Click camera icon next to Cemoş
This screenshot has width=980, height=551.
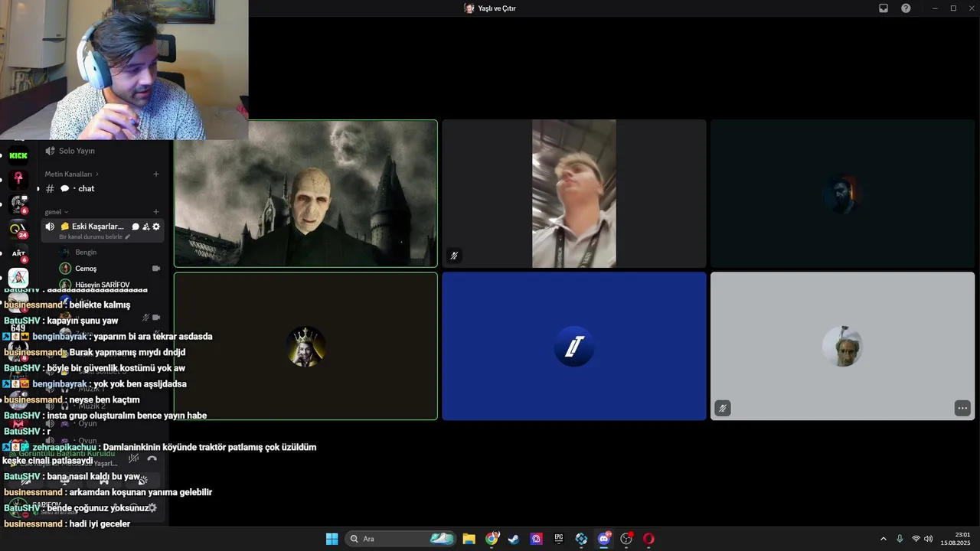[156, 269]
